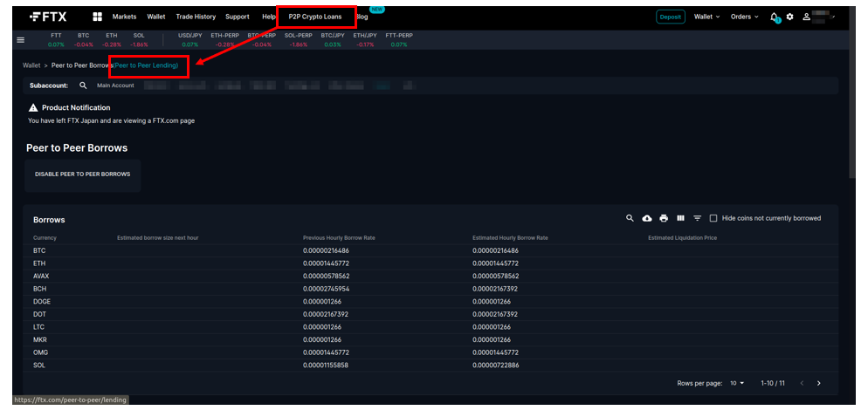
Task: Sort by Estimated borrow size next hour
Action: pyautogui.click(x=158, y=238)
